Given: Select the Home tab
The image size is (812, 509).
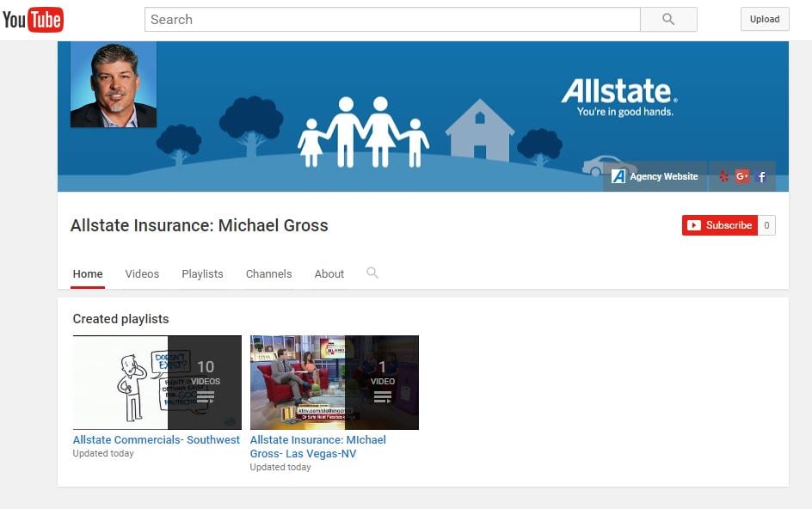Looking at the screenshot, I should click(88, 274).
